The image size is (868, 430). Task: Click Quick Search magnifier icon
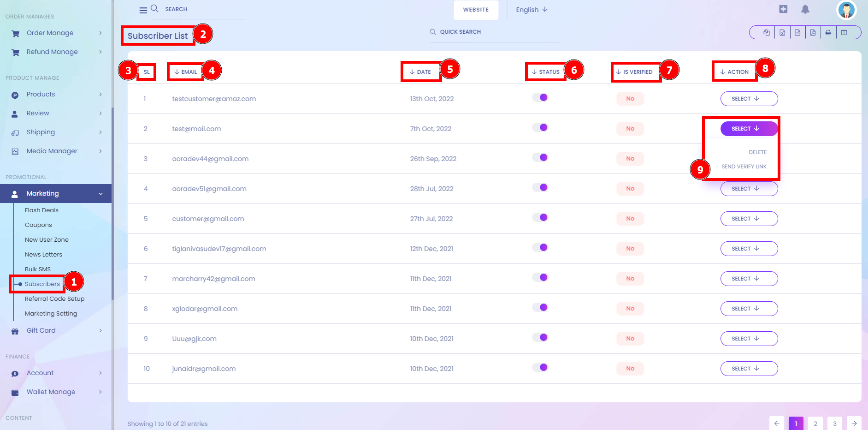click(x=433, y=32)
